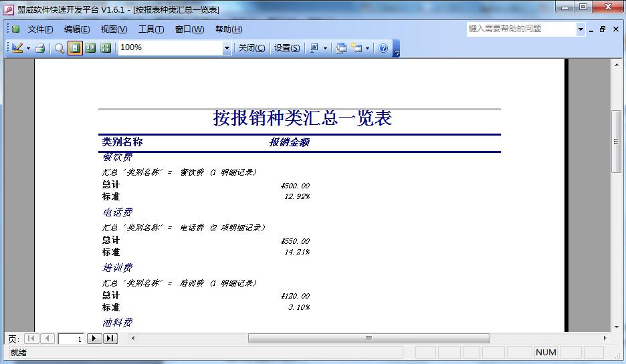Click the 类别名称 column header

(x=122, y=142)
